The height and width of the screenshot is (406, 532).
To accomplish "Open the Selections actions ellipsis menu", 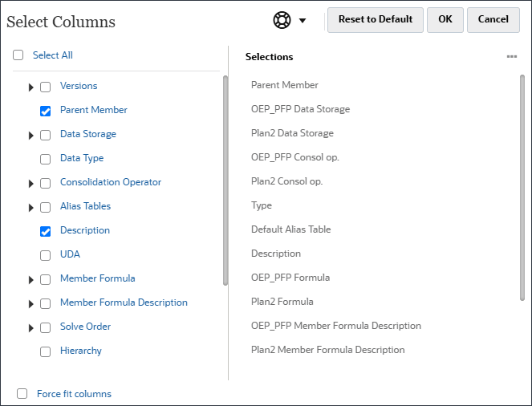I will click(x=511, y=57).
